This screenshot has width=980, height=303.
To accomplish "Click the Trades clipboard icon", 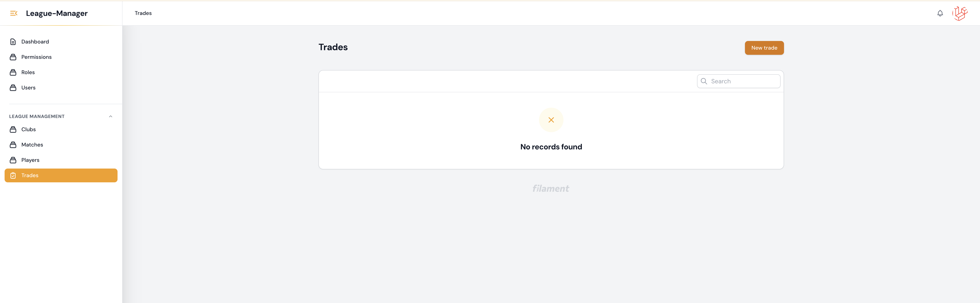I will tap(13, 175).
